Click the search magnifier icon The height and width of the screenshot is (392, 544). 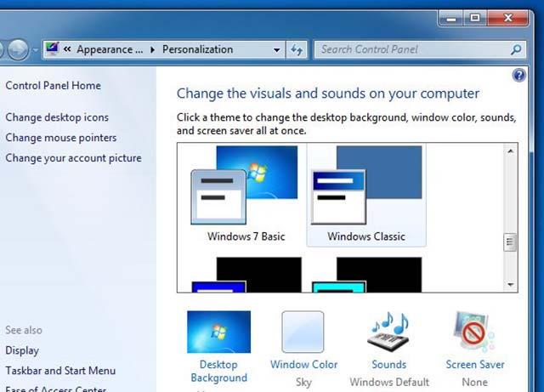[516, 49]
